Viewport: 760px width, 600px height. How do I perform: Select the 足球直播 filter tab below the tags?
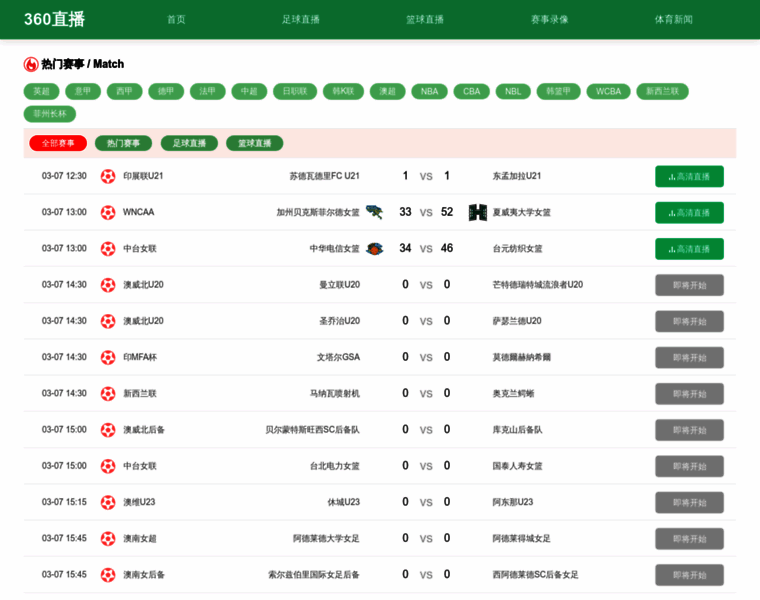click(x=189, y=143)
